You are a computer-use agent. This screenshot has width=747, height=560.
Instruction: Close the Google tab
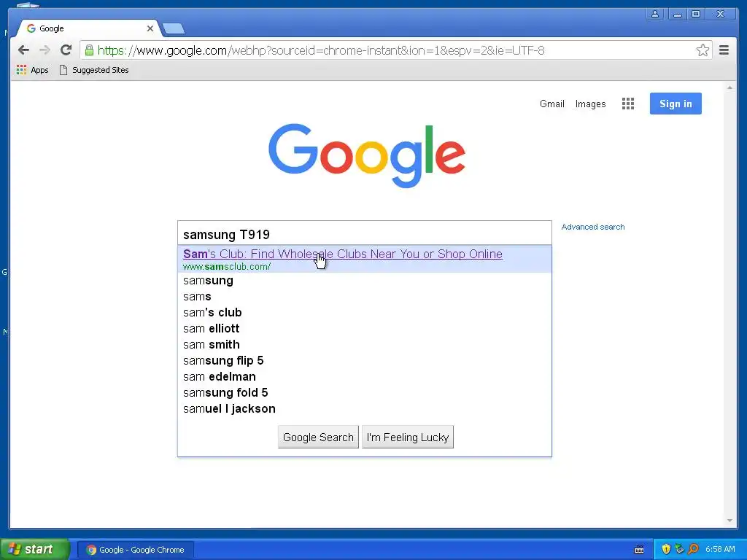coord(150,28)
